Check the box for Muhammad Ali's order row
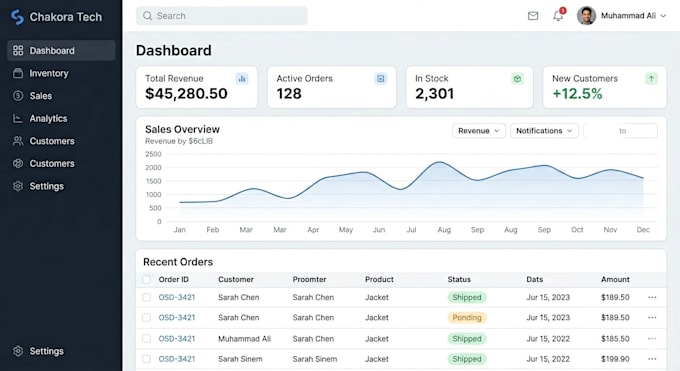 pos(147,338)
